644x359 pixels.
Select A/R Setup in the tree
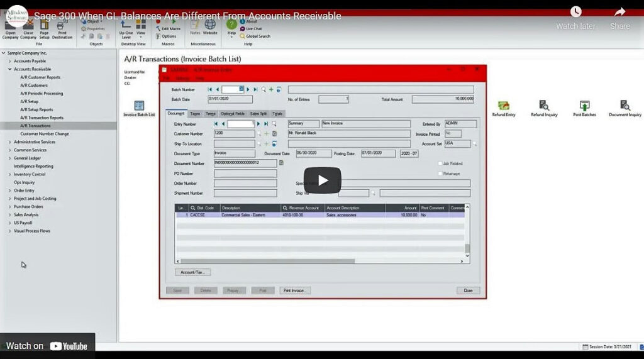(29, 101)
